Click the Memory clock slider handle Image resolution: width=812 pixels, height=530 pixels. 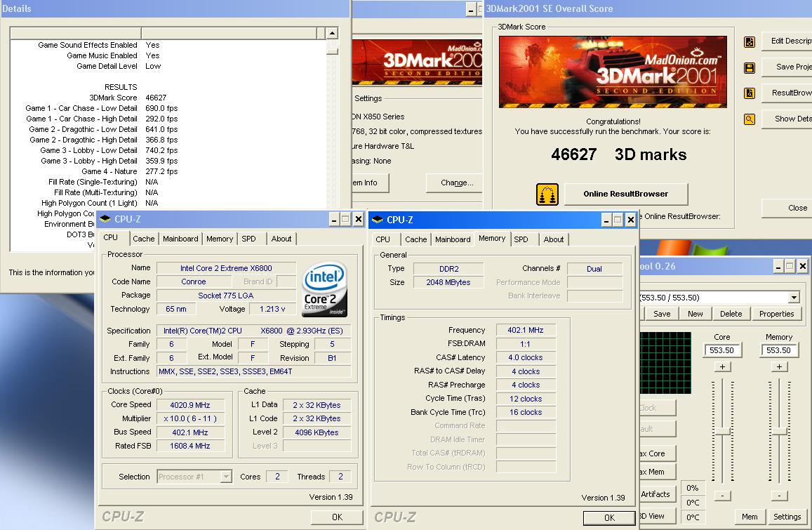click(x=780, y=432)
